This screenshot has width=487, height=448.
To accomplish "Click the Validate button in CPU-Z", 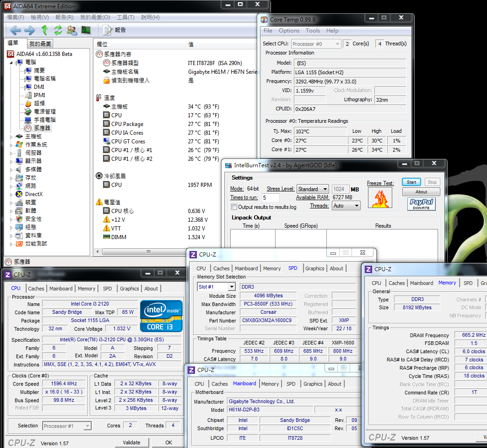I will coord(131,443).
